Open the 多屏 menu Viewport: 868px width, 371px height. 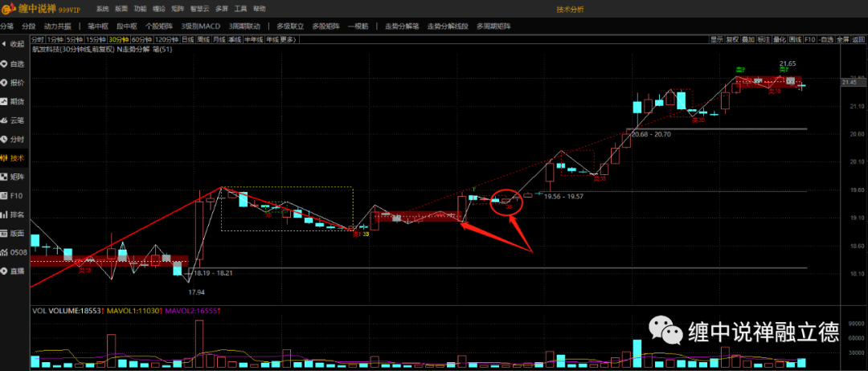coord(222,10)
